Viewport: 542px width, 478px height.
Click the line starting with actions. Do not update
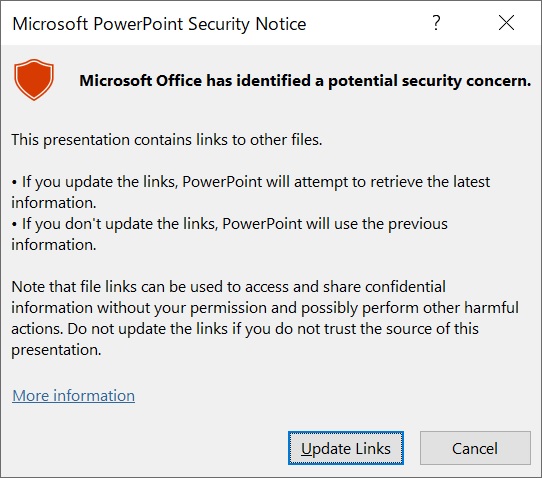[245, 329]
